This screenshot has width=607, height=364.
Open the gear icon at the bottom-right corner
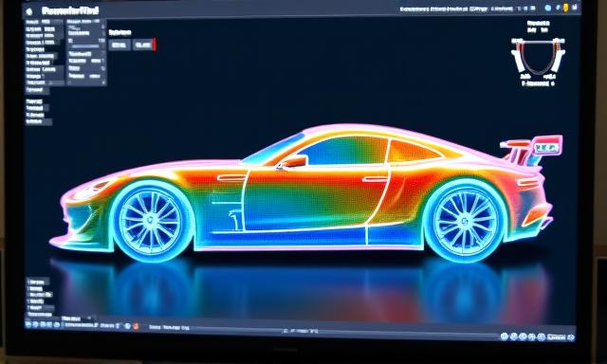pyautogui.click(x=571, y=337)
